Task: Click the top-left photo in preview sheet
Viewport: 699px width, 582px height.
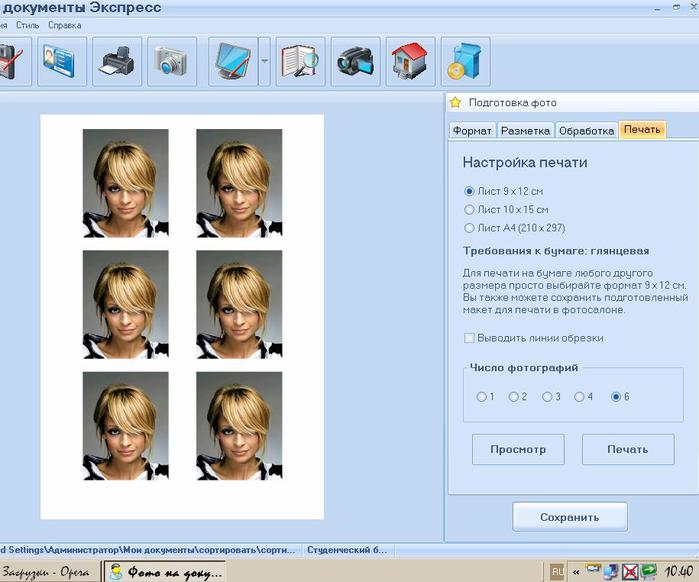Action: (126, 183)
